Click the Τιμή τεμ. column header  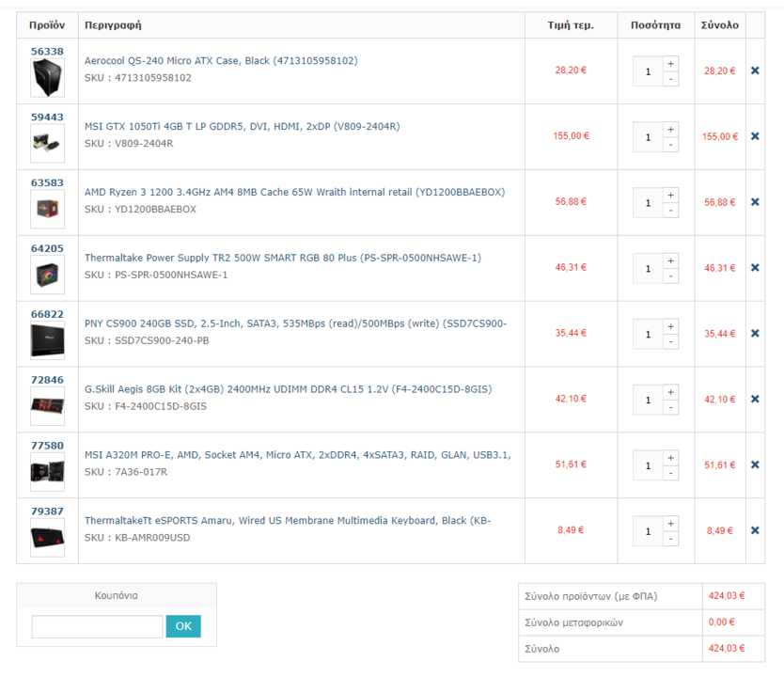[x=571, y=25]
